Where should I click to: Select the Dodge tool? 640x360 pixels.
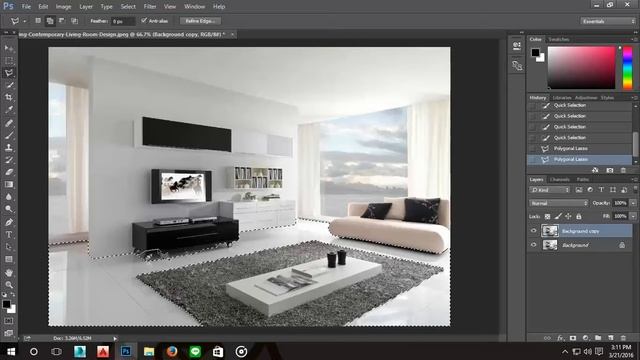[x=9, y=209]
